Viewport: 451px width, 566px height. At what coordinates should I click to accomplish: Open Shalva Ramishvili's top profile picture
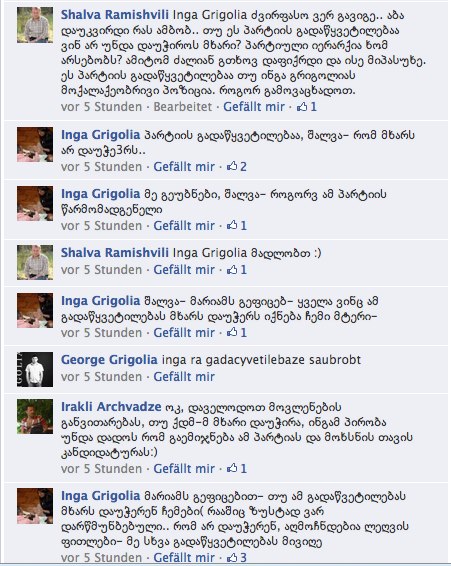35,25
